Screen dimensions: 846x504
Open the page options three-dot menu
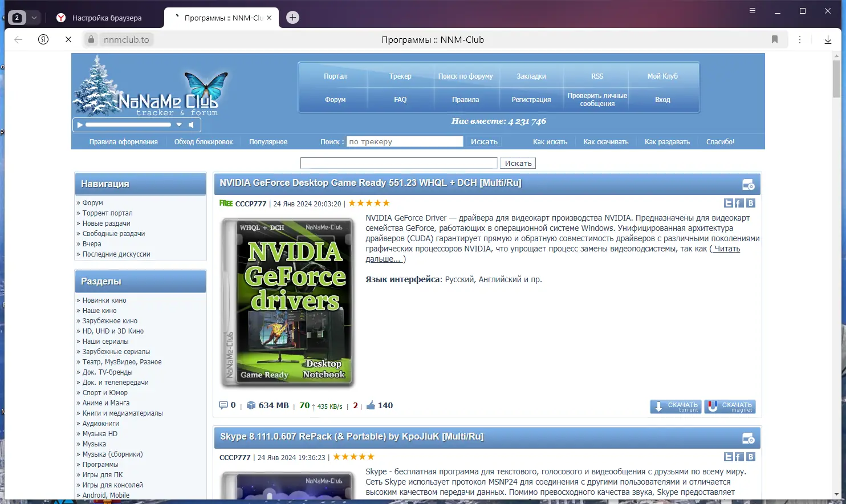pyautogui.click(x=800, y=39)
